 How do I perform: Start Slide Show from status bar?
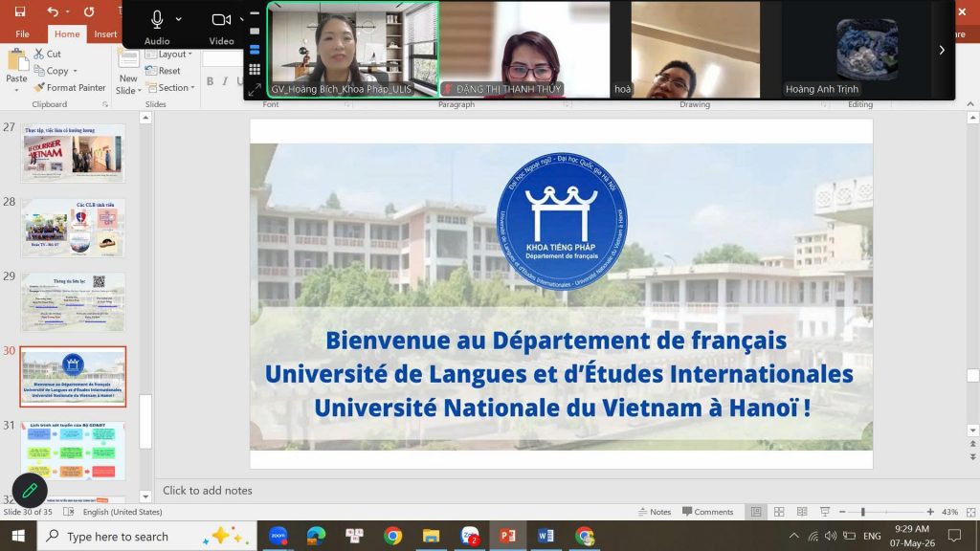point(825,512)
